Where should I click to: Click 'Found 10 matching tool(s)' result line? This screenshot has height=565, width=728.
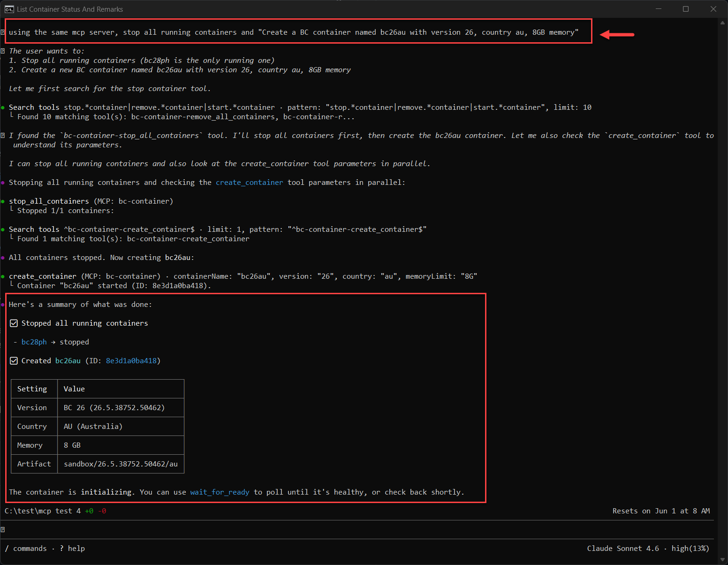(186, 117)
